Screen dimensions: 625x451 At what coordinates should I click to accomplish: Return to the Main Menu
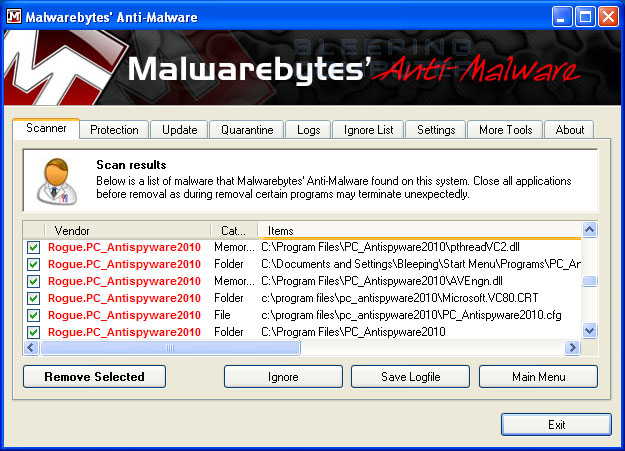(x=539, y=377)
